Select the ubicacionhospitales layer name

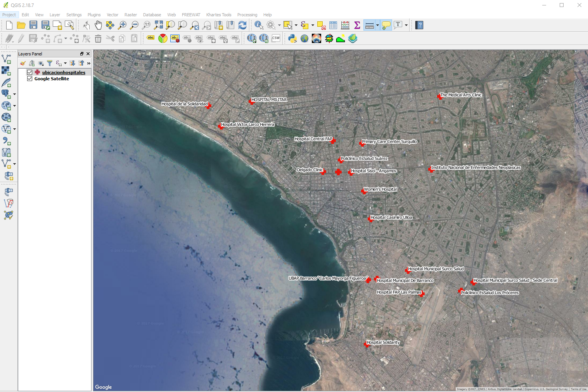(x=64, y=73)
